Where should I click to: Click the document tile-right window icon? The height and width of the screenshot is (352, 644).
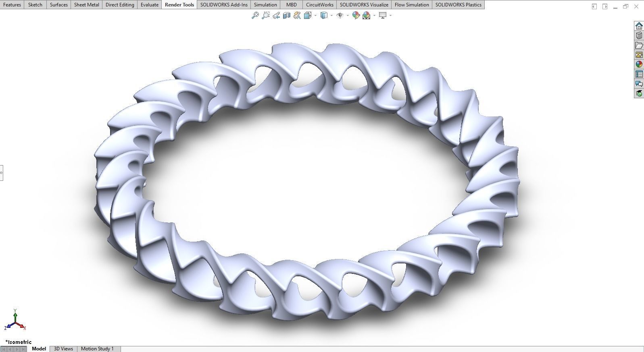click(x=605, y=6)
